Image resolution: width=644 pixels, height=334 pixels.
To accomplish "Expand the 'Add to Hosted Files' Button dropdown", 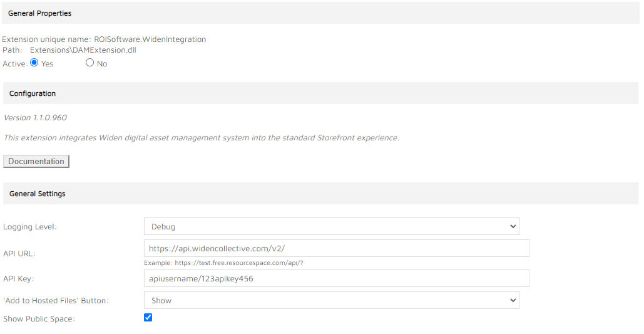I will click(x=331, y=300).
